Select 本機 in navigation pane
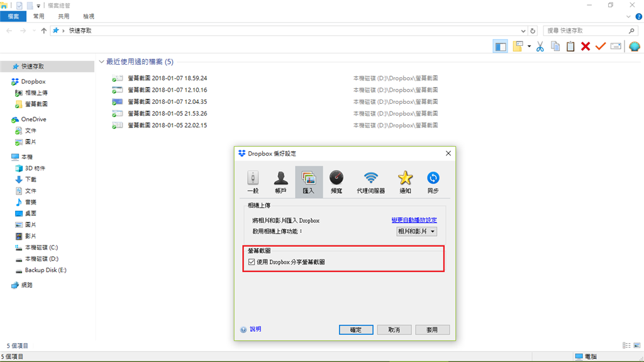 coord(26,157)
